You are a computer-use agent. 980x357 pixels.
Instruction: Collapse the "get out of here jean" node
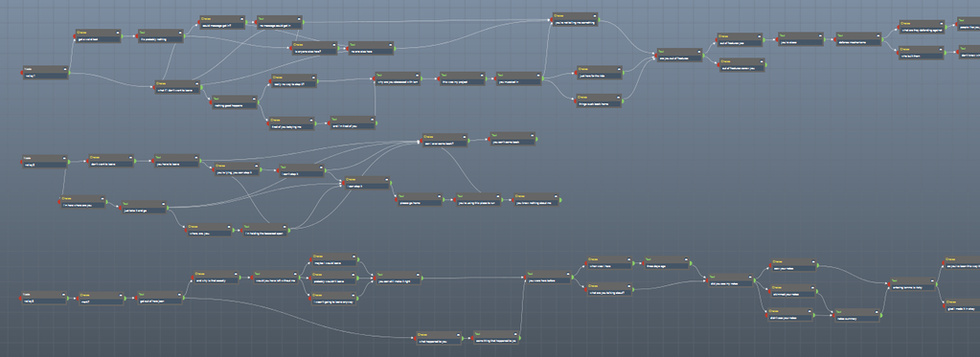[178, 294]
